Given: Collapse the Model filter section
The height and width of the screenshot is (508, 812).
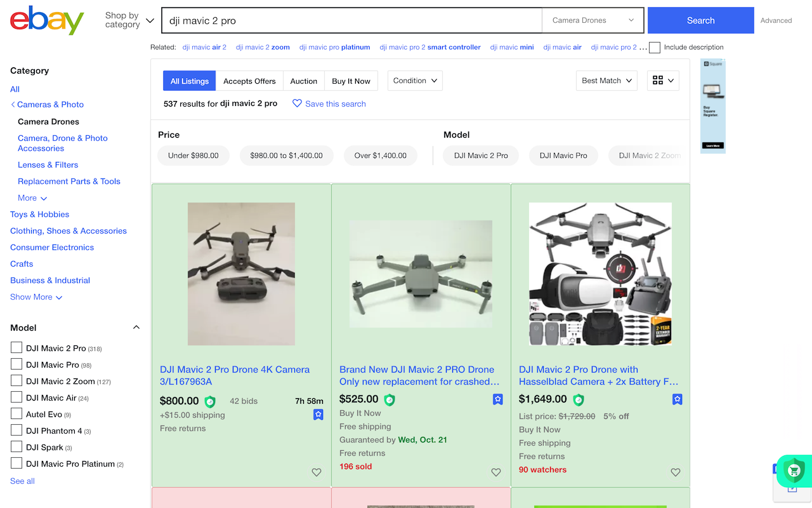Looking at the screenshot, I should coord(136,328).
